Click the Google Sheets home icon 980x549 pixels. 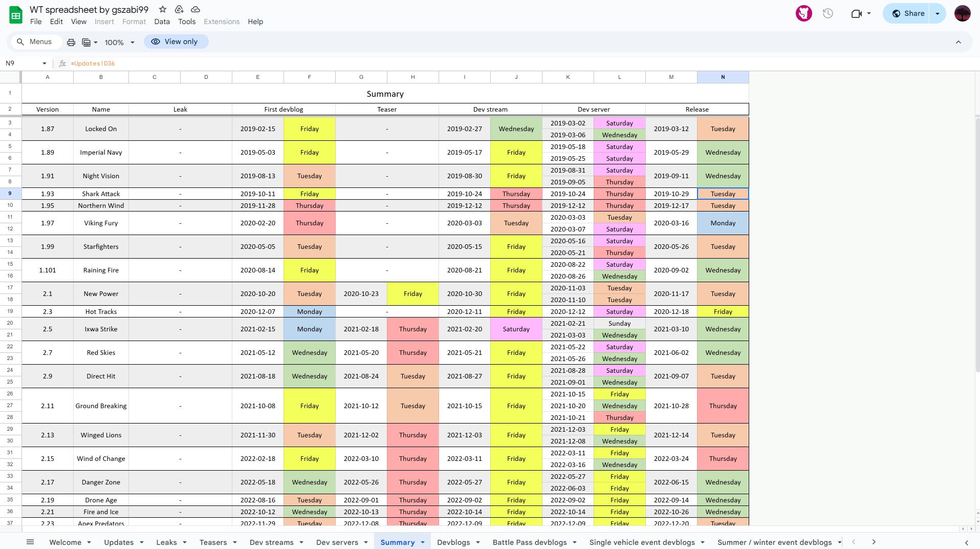tap(16, 15)
